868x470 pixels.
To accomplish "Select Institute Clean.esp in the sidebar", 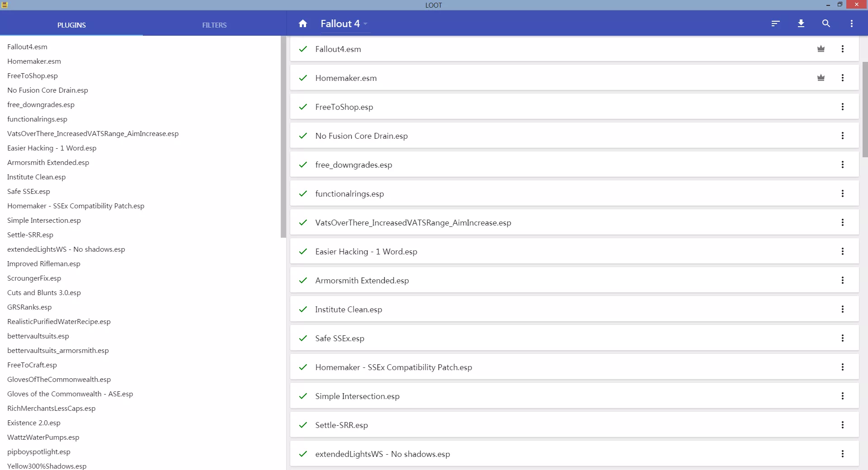I will [x=36, y=177].
